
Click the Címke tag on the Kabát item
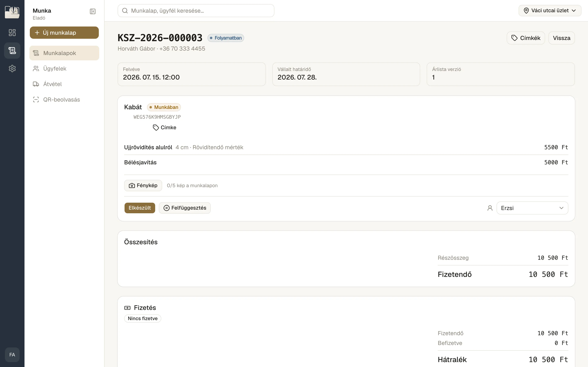165,127
